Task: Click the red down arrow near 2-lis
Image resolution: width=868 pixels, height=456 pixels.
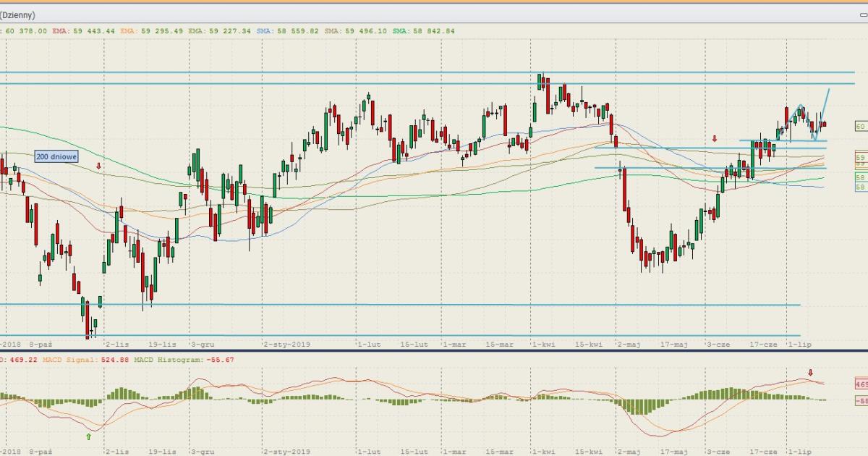Action: (99, 166)
